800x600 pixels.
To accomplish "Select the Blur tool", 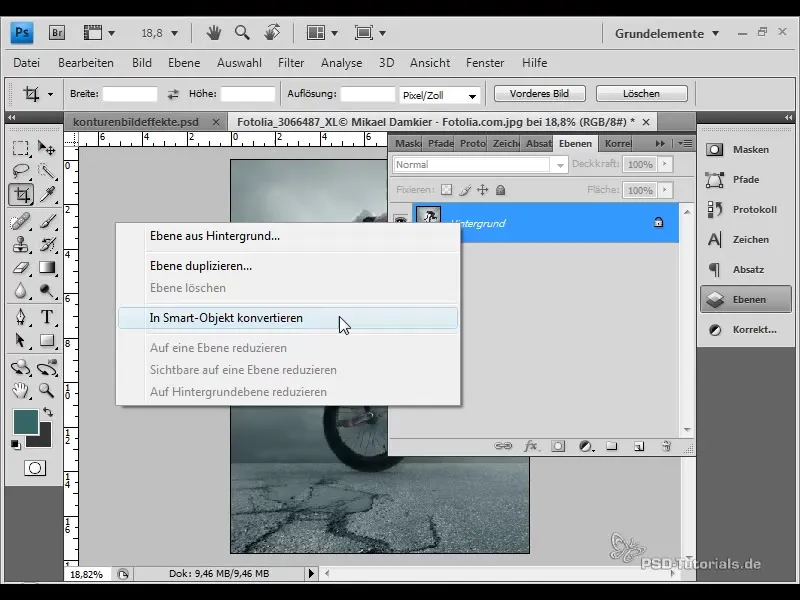I will (21, 290).
